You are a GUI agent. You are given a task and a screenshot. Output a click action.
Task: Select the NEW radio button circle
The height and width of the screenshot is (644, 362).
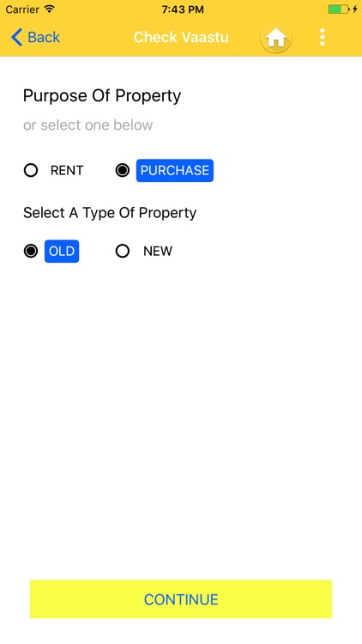pyautogui.click(x=123, y=251)
